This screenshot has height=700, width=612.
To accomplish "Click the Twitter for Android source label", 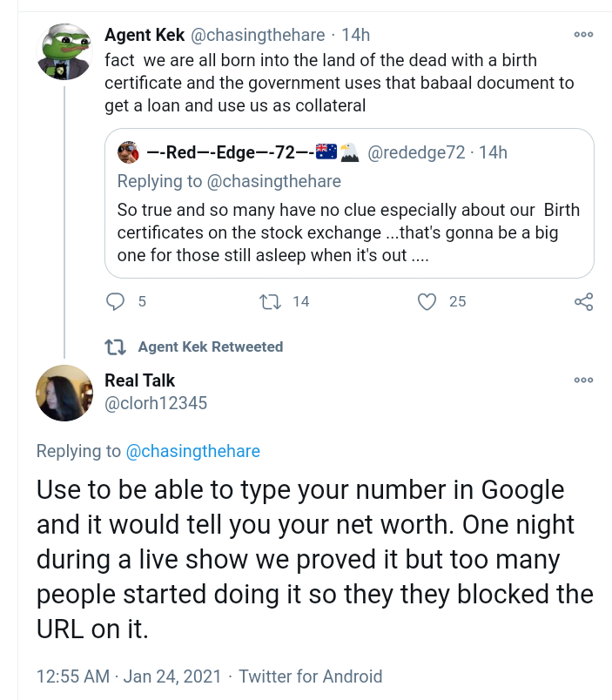I will 310,676.
